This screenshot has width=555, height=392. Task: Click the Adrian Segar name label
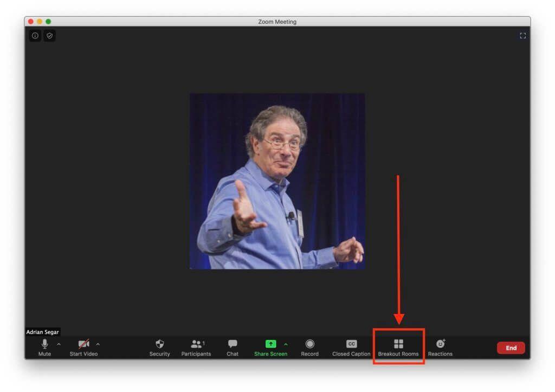(x=42, y=332)
